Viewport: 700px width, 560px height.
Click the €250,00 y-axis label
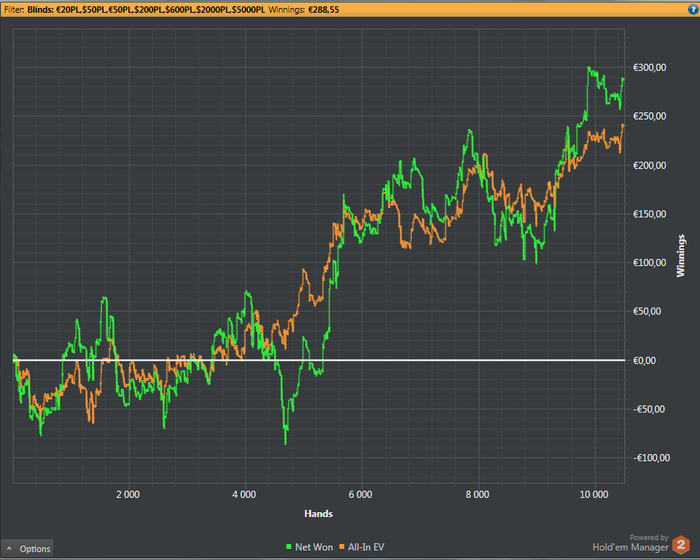tap(650, 116)
